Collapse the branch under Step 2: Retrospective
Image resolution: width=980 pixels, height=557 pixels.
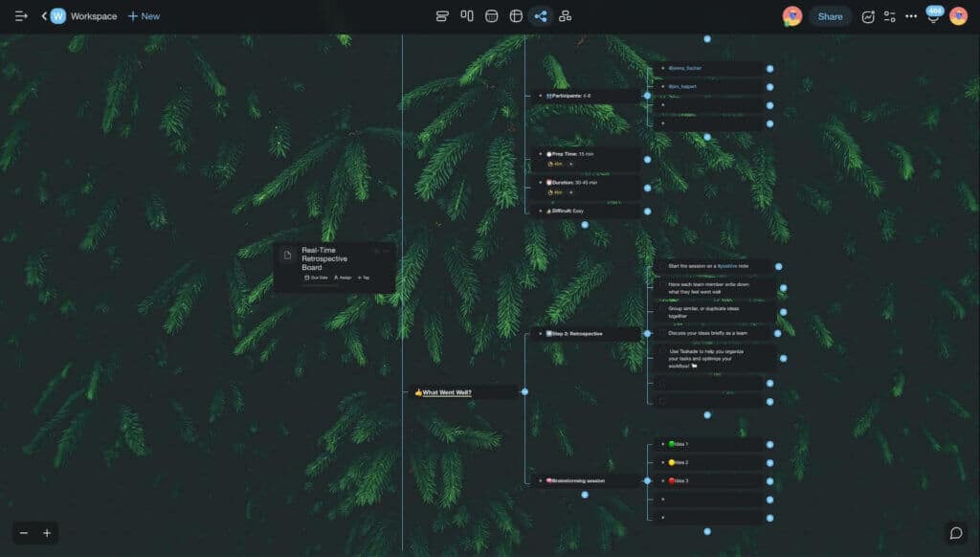648,333
